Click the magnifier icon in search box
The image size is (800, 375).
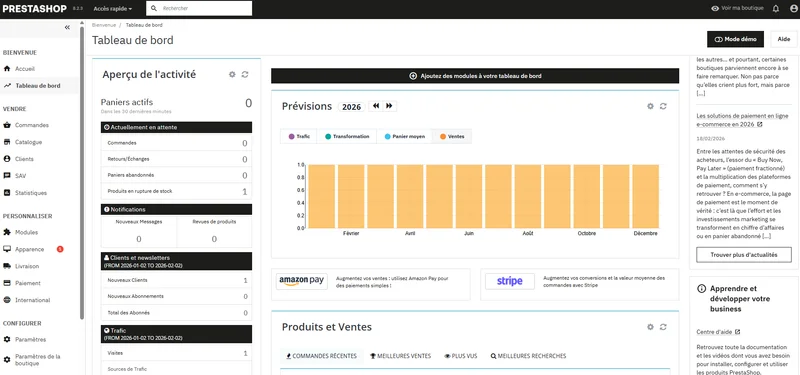(155, 9)
